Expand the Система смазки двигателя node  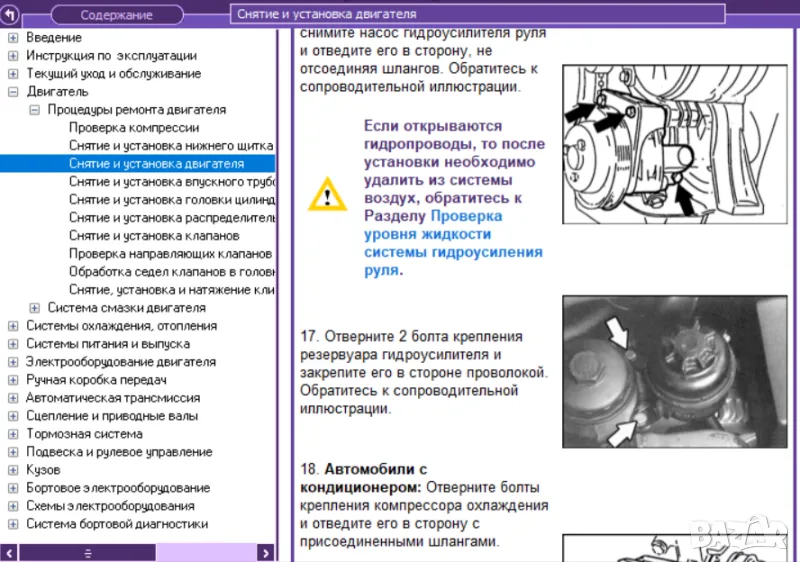35,308
